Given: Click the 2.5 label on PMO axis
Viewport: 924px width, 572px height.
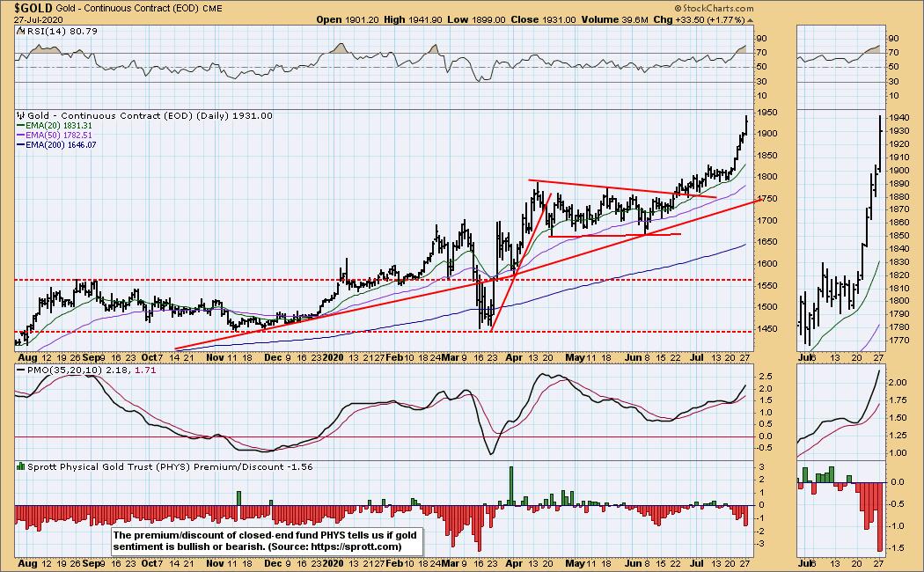Looking at the screenshot, I should pyautogui.click(x=766, y=377).
